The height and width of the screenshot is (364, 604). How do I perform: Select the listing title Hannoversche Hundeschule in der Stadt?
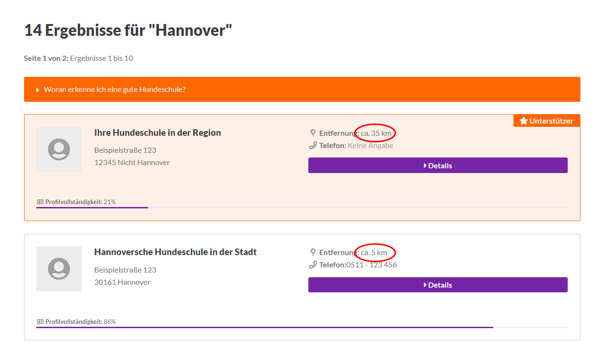click(x=175, y=252)
